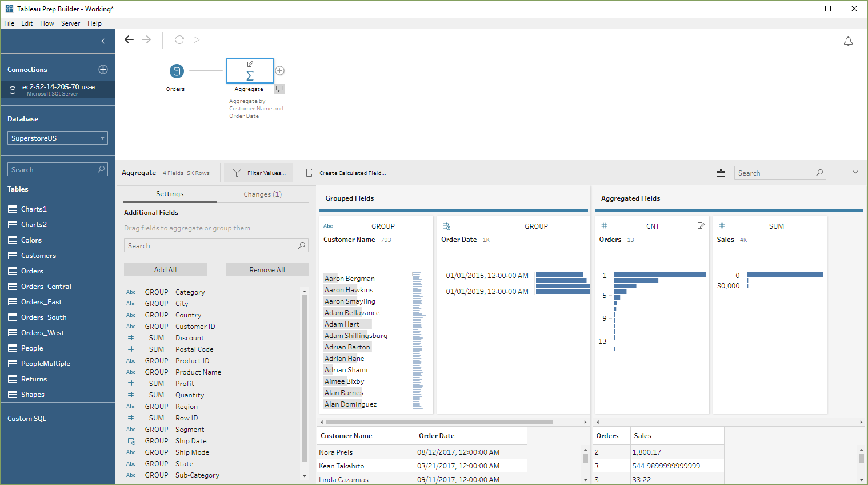Open the Aggregate step description comment icon
The width and height of the screenshot is (868, 485).
[x=279, y=89]
